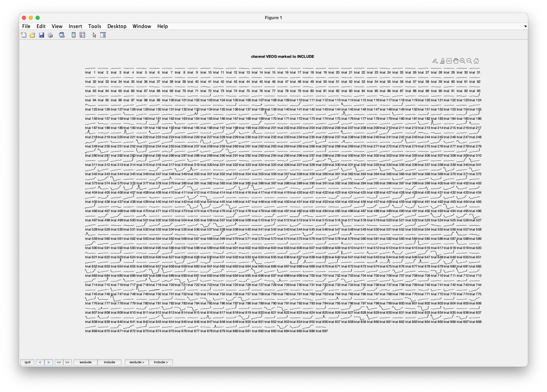
Task: Toggle the Zoom In magnifier tool
Action: click(x=463, y=61)
